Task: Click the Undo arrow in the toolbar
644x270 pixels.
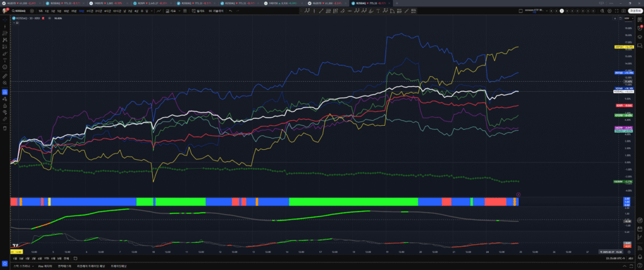Action: (x=230, y=11)
